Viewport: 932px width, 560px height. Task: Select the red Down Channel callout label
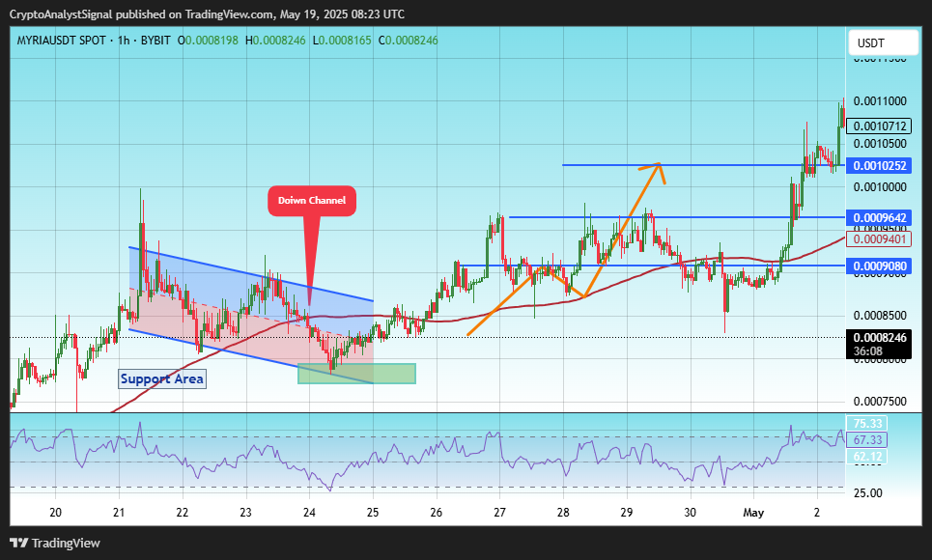coord(312,201)
